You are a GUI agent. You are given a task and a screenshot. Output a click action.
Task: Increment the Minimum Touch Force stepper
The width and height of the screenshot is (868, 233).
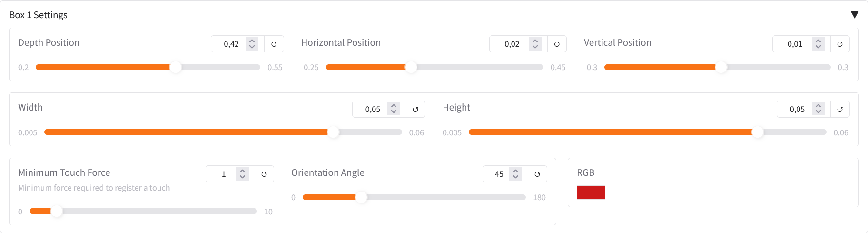(243, 171)
